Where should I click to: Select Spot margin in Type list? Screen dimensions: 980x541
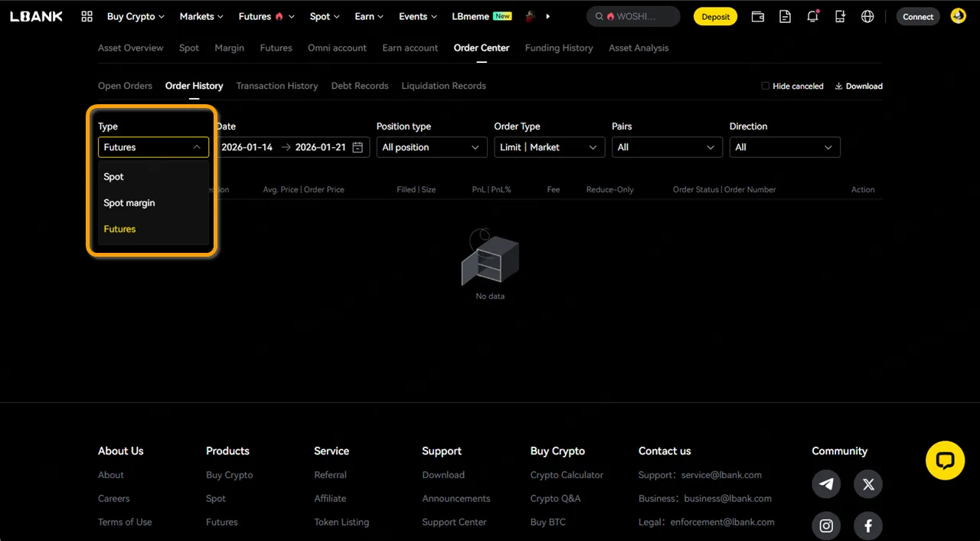(129, 203)
